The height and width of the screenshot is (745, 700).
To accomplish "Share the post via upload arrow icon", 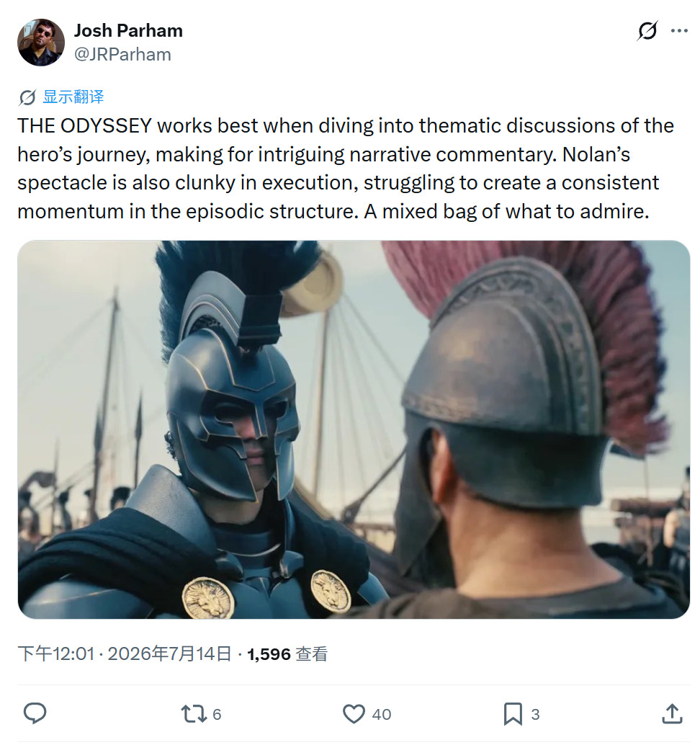I will pos(672,714).
